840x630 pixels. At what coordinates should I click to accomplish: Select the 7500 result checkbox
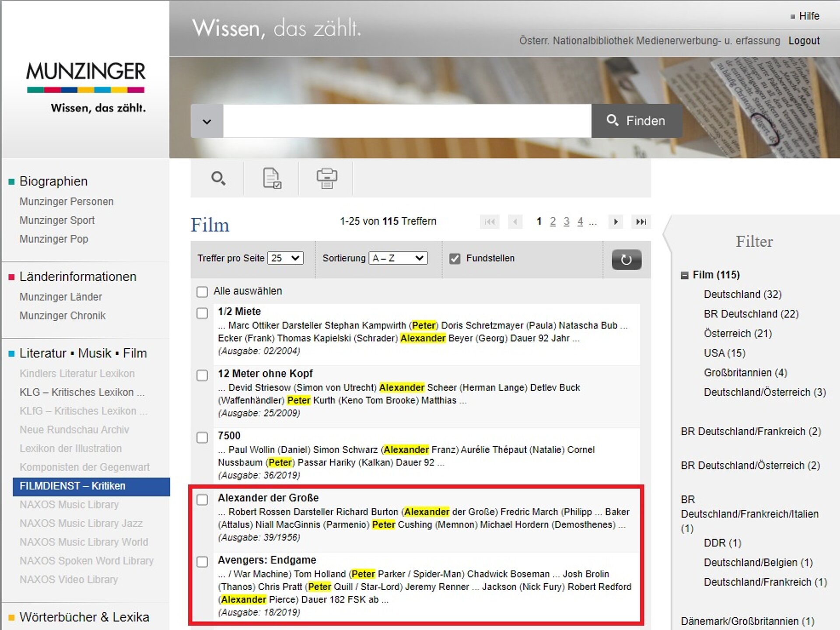[x=202, y=437]
